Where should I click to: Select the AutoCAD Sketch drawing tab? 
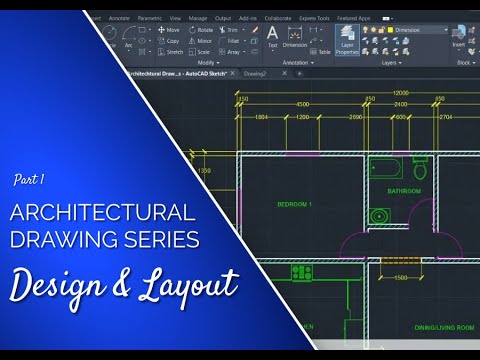coord(177,74)
